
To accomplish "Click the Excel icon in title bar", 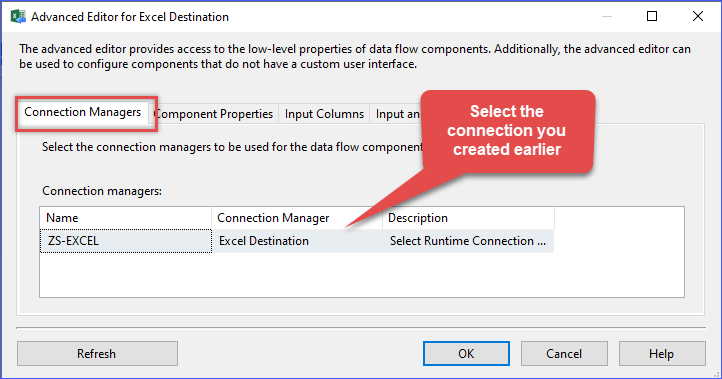I will [18, 17].
